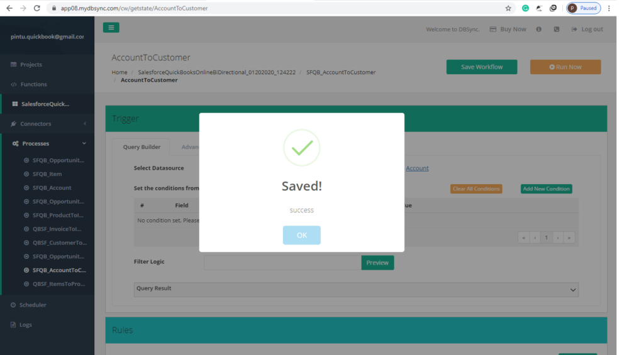
Task: Reload the browser page
Action: (37, 8)
